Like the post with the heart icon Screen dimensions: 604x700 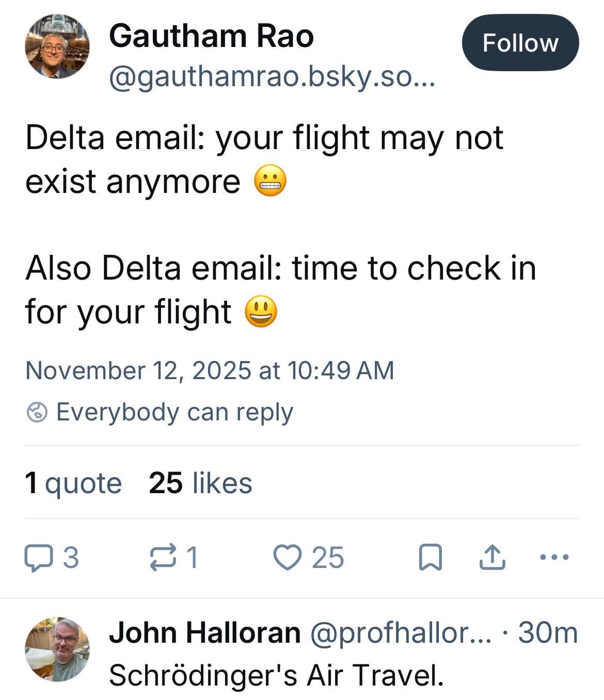pos(287,558)
